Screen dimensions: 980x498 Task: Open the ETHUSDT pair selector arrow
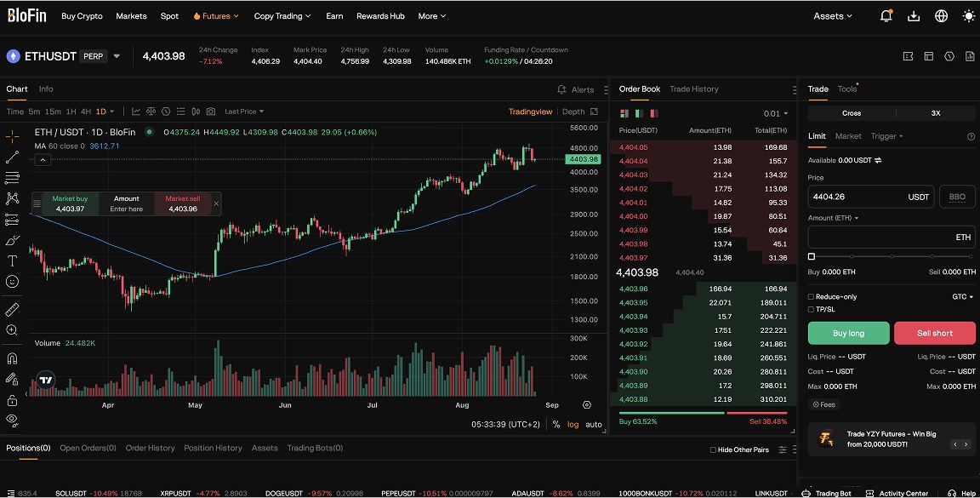[117, 56]
